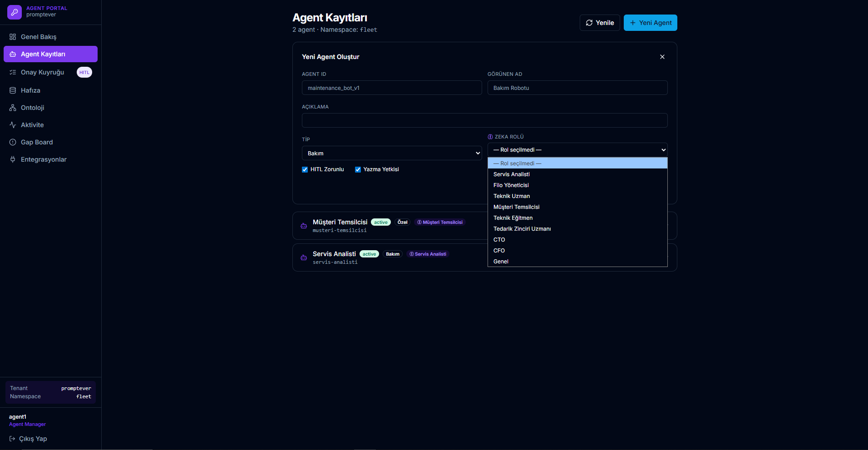Select Teknik Uzman from the role dropdown
This screenshot has height=450, width=868.
(512, 196)
